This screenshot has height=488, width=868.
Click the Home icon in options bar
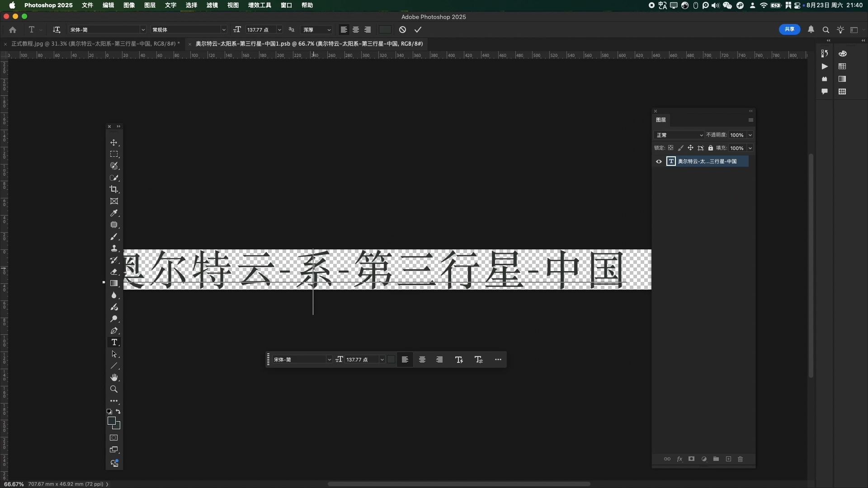(x=13, y=30)
